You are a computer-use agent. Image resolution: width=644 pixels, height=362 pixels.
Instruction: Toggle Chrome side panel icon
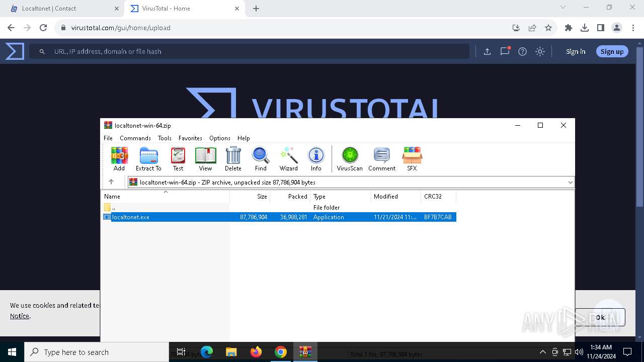601,28
